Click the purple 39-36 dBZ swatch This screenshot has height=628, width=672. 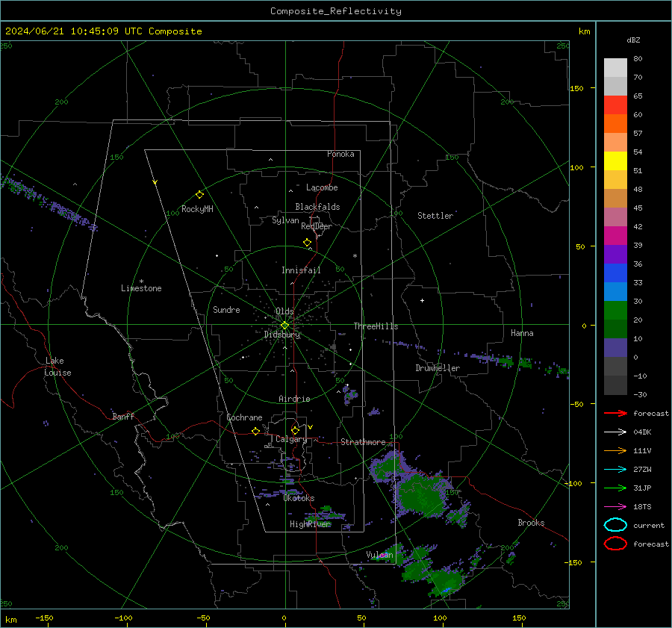[615, 255]
